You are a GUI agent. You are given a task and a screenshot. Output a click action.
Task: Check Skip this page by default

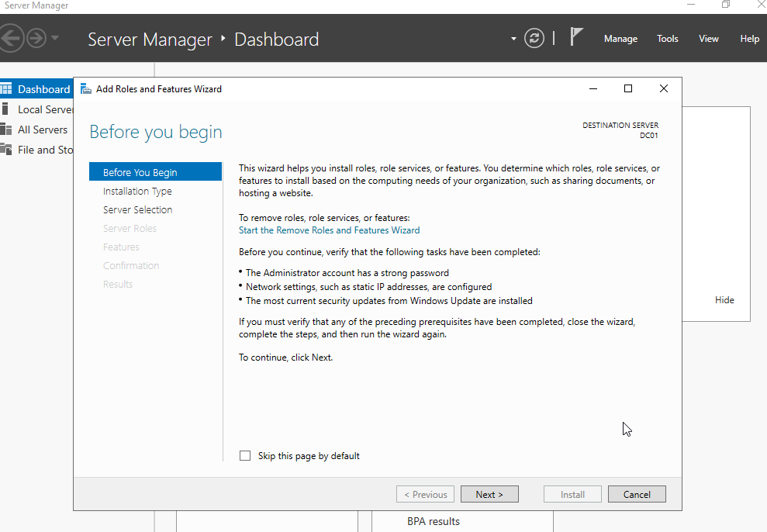[x=245, y=456]
